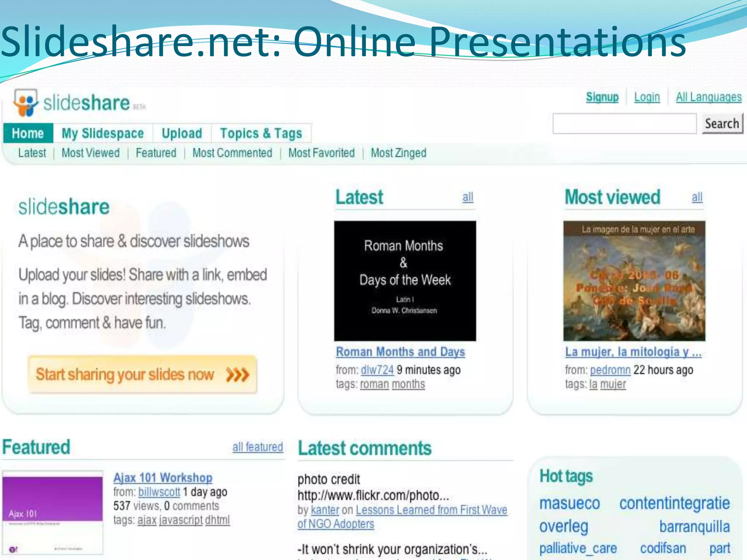Click the '537 views, 0 comments' text
This screenshot has height=560, width=747.
click(166, 506)
